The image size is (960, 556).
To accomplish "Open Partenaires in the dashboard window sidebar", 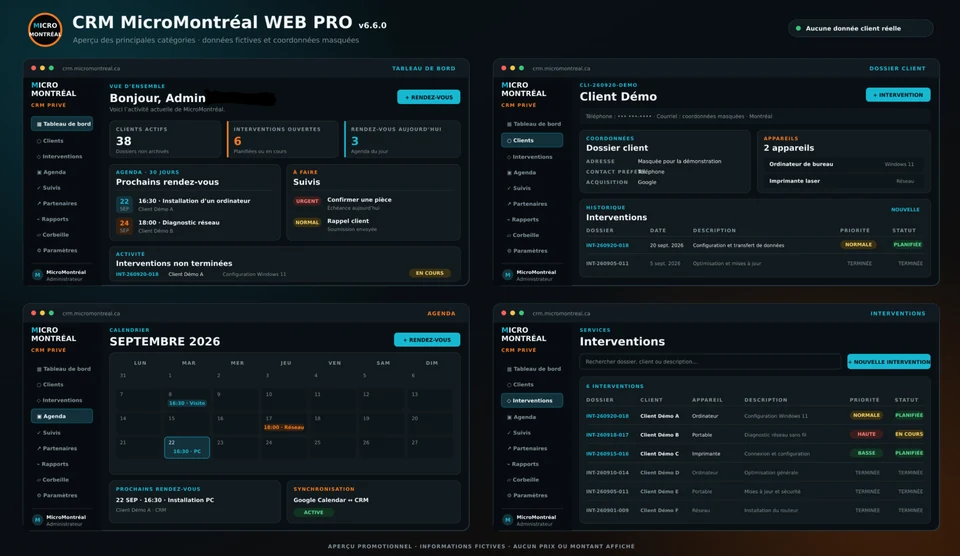I will coord(59,203).
